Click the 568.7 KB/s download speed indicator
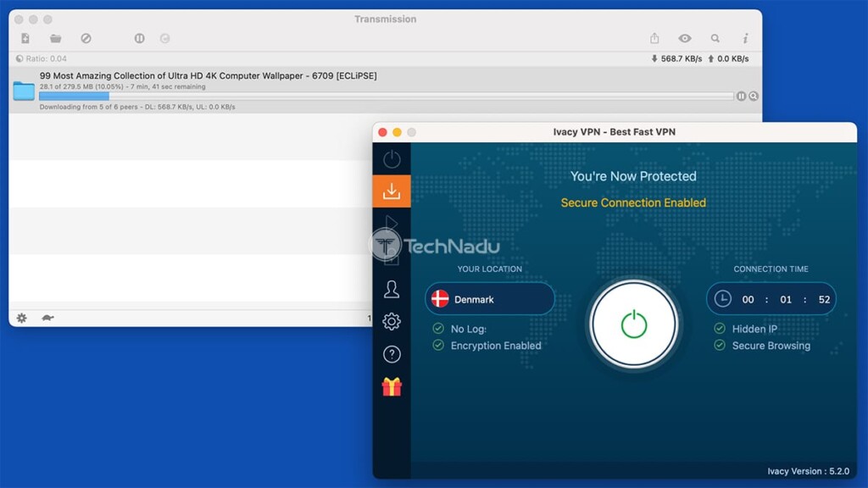 (676, 58)
